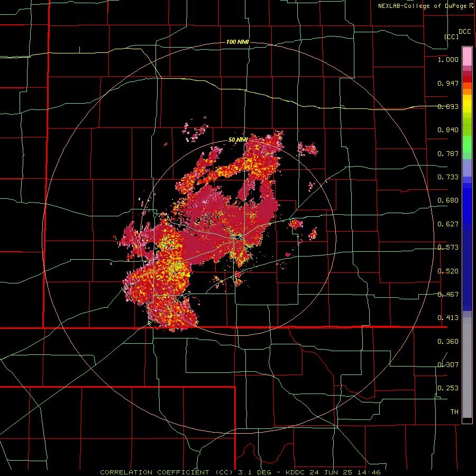
Task: Click the 100 NMI range ring label
Action: 237,42
